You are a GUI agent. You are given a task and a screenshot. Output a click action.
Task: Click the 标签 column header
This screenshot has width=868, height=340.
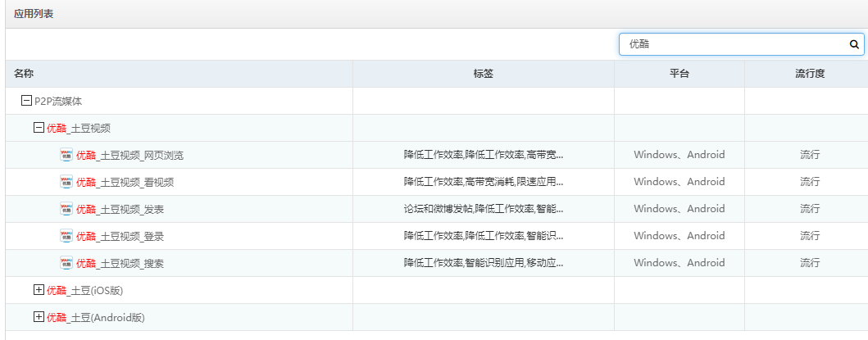point(484,74)
